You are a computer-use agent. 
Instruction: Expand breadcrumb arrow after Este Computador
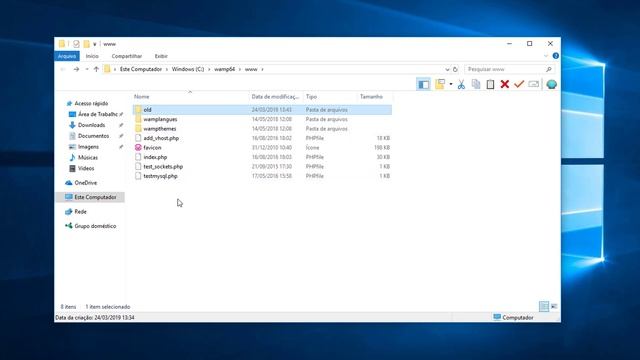[167, 69]
